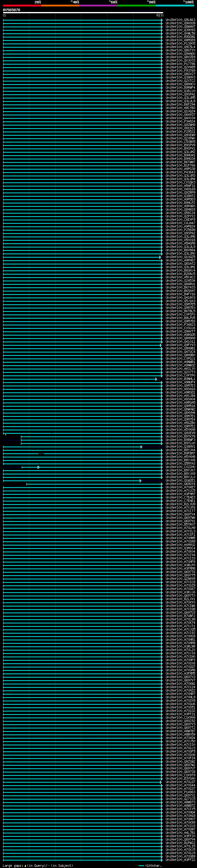Select hit UniRef100_Q3MSC4
The height and width of the screenshot is (868, 197).
coord(180,548)
